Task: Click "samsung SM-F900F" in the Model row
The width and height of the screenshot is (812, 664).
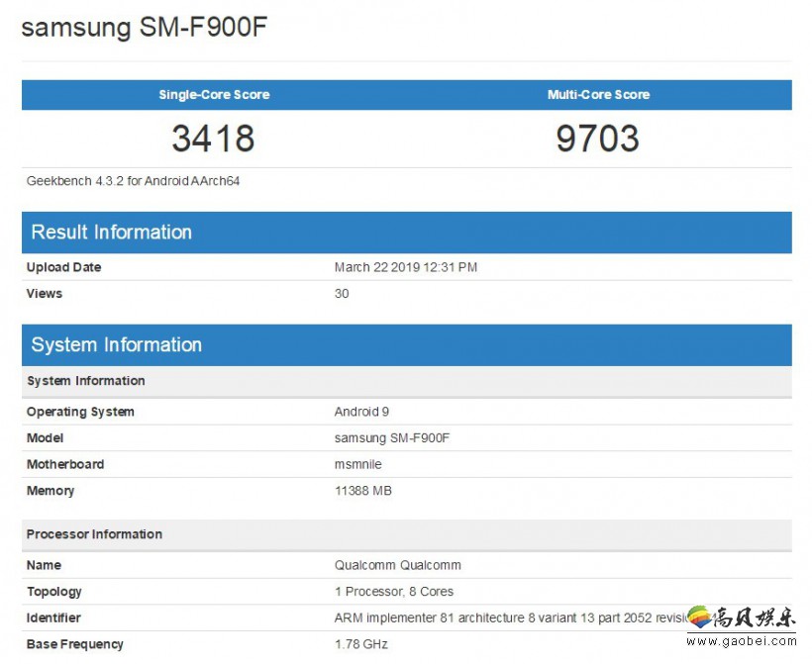Action: [392, 437]
